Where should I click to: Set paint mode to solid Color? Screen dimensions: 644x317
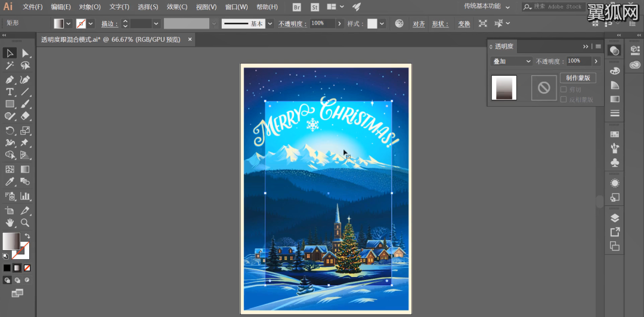[x=7, y=267]
